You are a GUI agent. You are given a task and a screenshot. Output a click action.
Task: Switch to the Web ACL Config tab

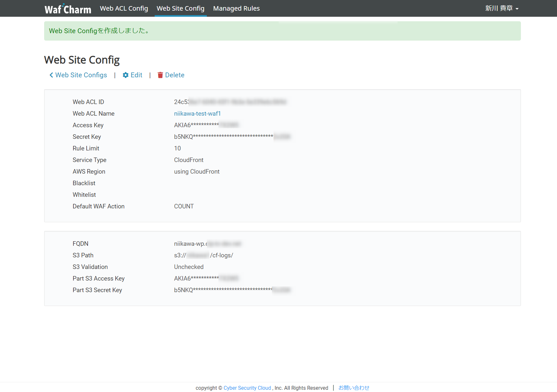coord(124,8)
